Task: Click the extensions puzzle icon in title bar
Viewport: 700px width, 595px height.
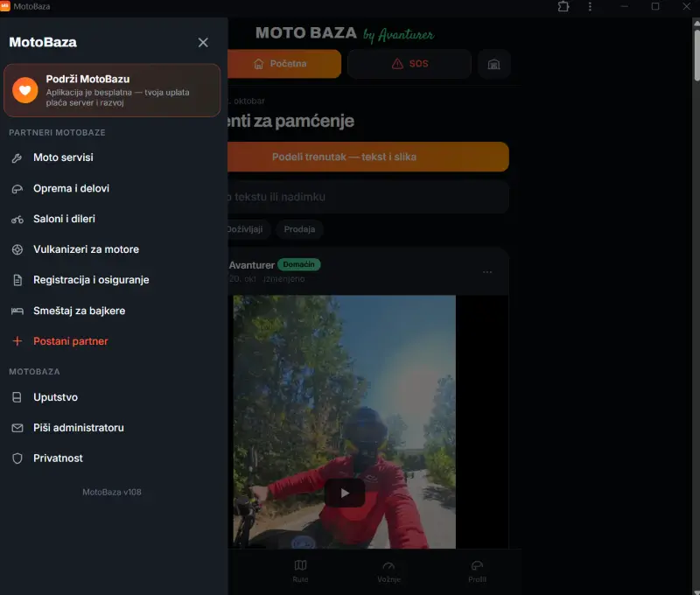Action: pos(563,7)
